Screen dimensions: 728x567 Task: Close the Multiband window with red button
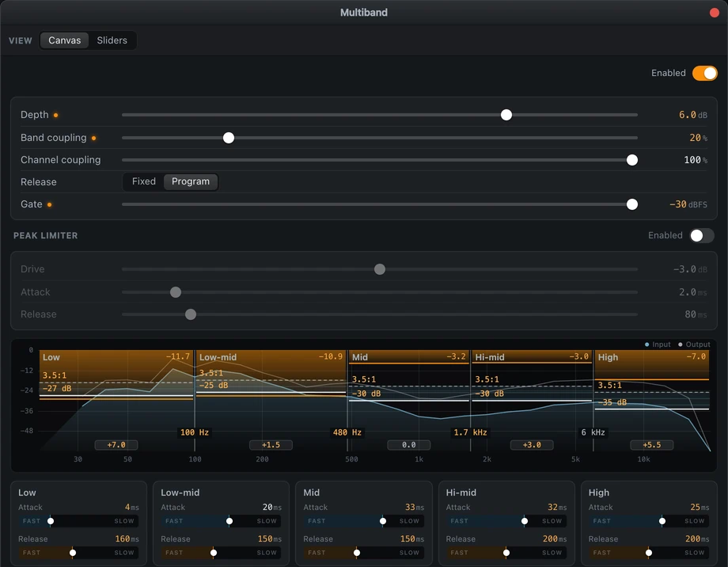point(715,13)
